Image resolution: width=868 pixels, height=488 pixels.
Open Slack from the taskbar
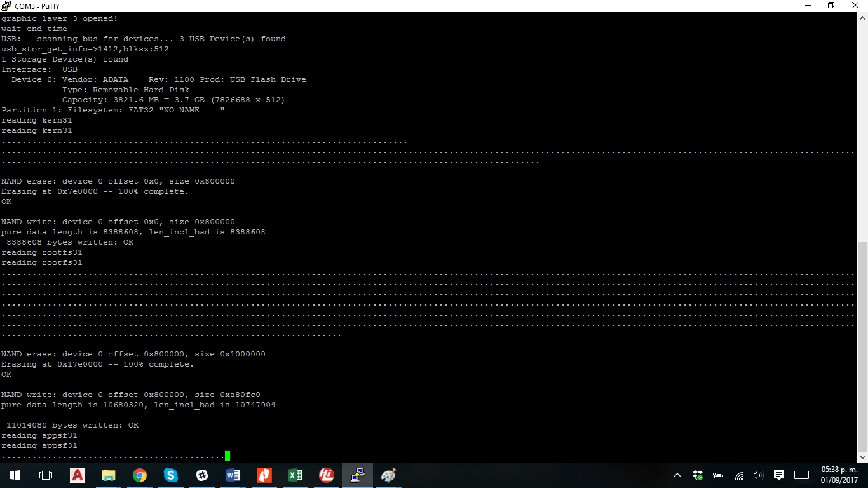(x=201, y=475)
